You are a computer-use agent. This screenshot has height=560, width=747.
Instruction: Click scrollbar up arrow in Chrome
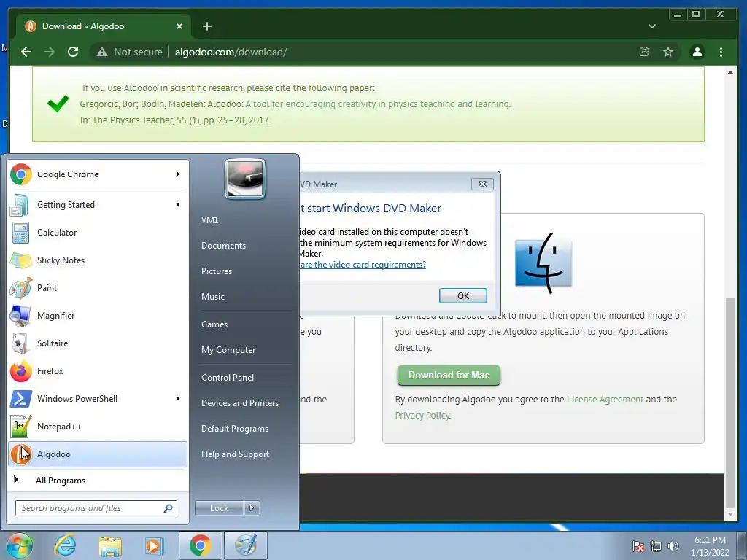pyautogui.click(x=730, y=72)
